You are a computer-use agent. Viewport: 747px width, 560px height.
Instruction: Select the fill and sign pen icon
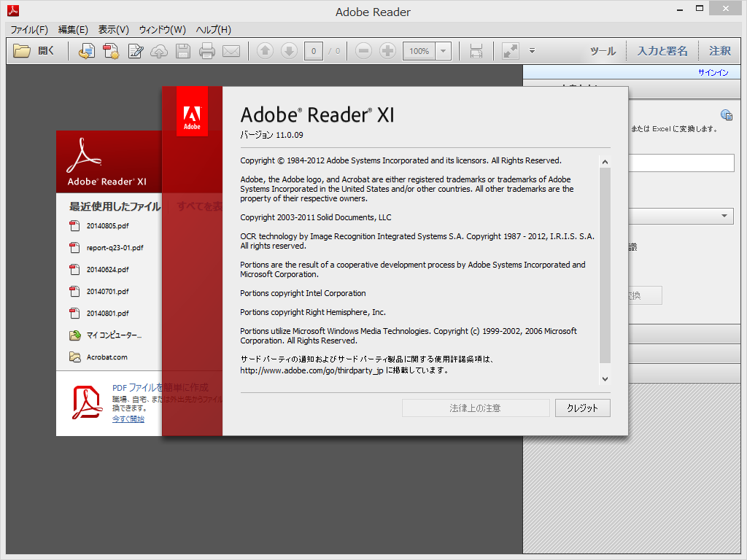coord(136,51)
